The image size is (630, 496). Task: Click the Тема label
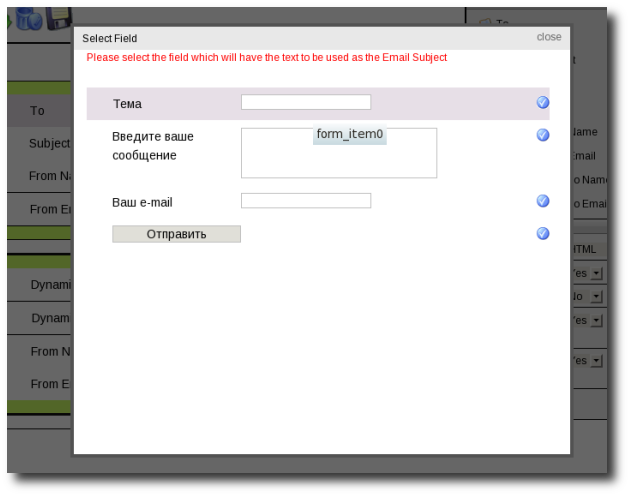tap(127, 104)
